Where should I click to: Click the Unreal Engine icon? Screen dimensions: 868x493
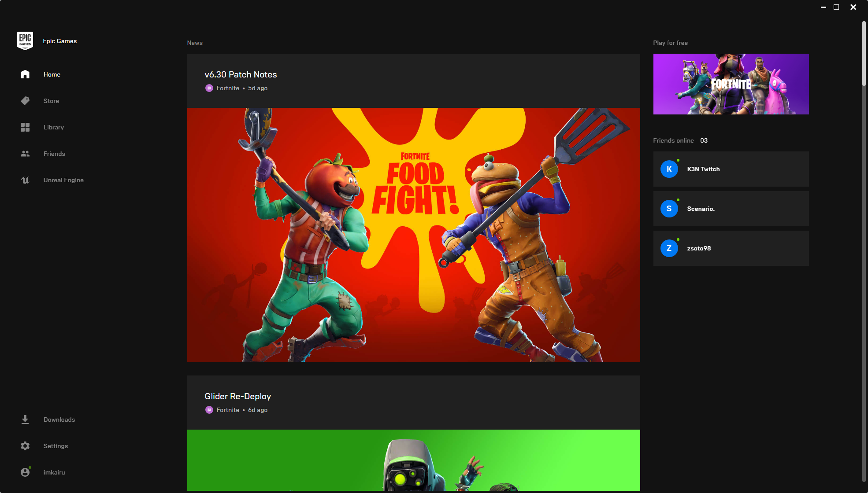24,180
